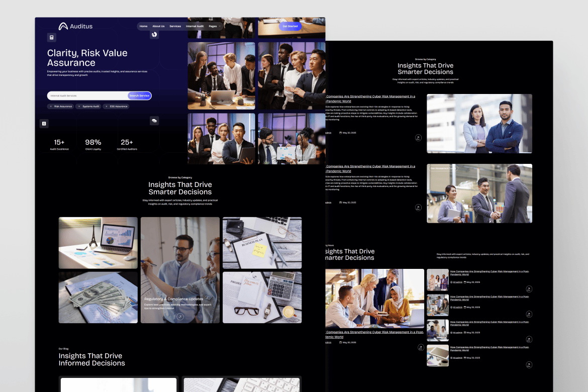
Task: Open the four-people-standing article thumbnail
Action: click(x=438, y=280)
